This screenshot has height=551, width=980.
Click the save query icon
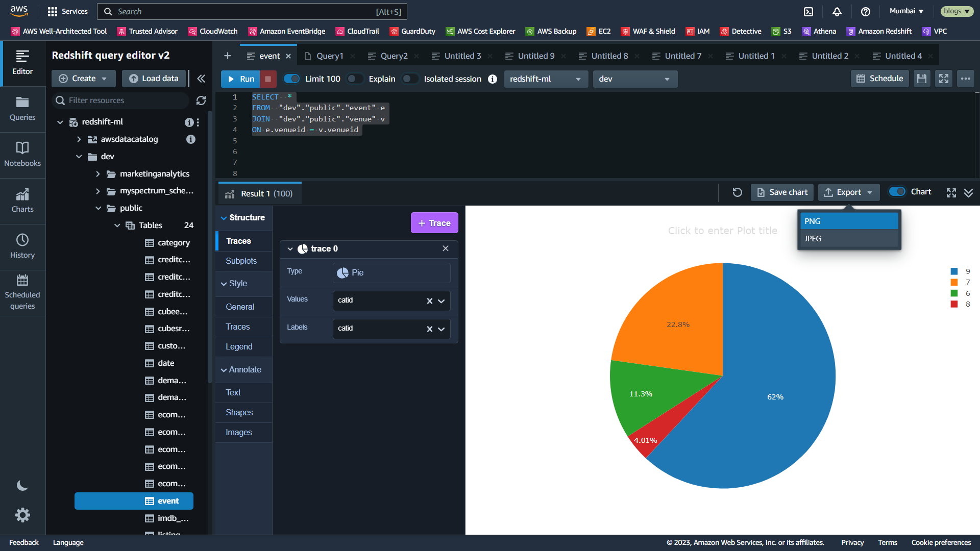tap(921, 79)
